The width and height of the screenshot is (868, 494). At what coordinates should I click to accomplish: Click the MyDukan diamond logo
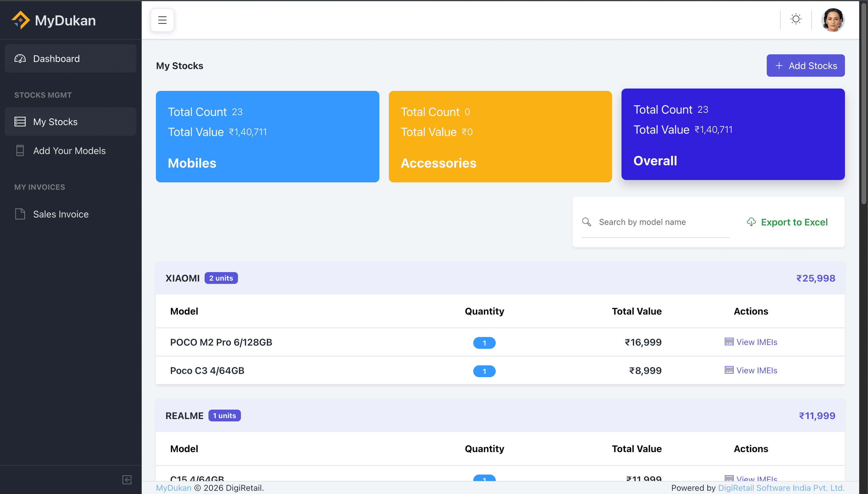21,20
